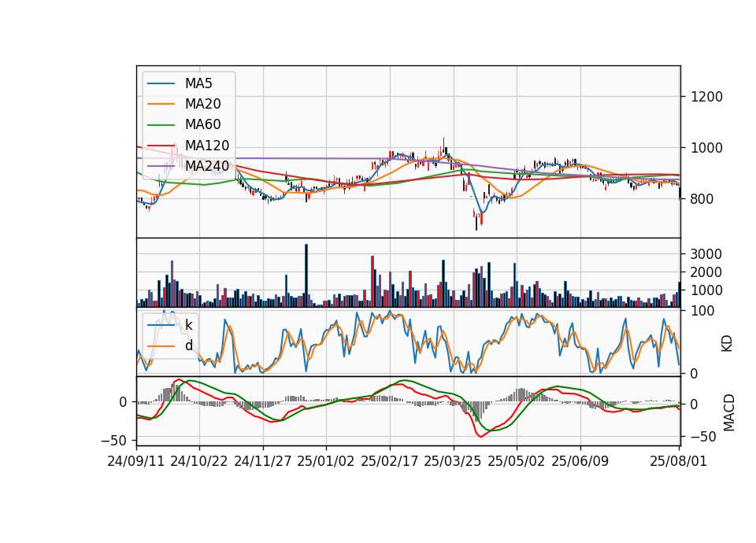Screen dimensions: 756x543
Task: Click the MA20 legend label
Action: pos(202,104)
